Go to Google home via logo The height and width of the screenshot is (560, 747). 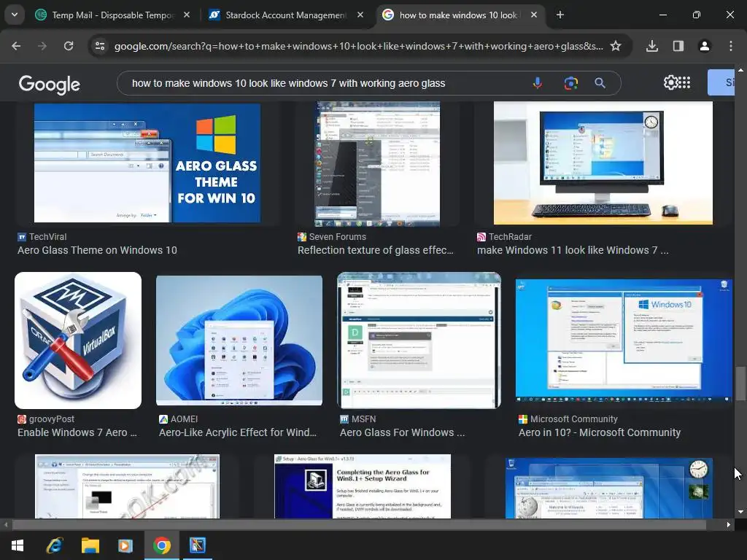[50, 85]
